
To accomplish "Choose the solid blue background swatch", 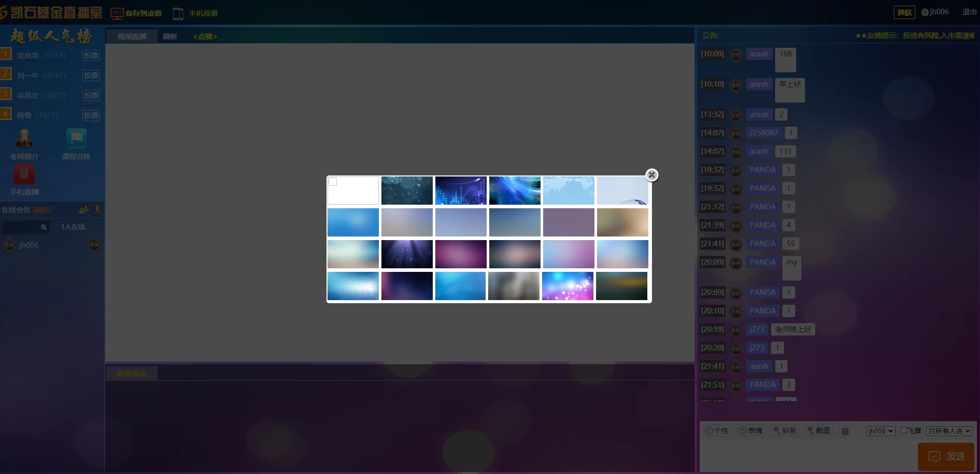I will click(353, 222).
